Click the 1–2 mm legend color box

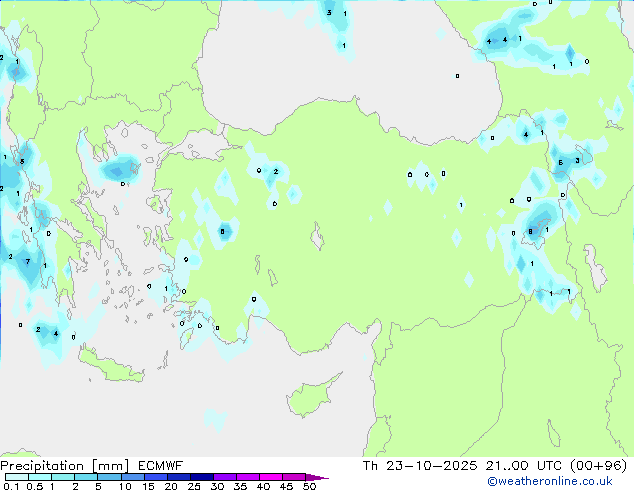pyautogui.click(x=63, y=477)
